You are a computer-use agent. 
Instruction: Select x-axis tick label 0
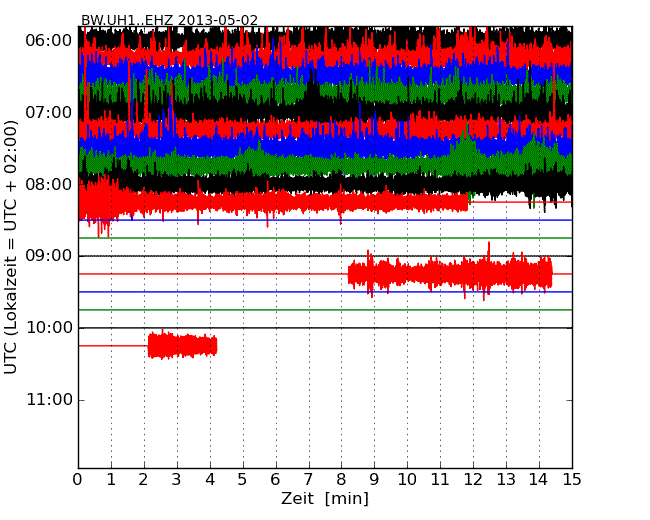click(x=78, y=479)
